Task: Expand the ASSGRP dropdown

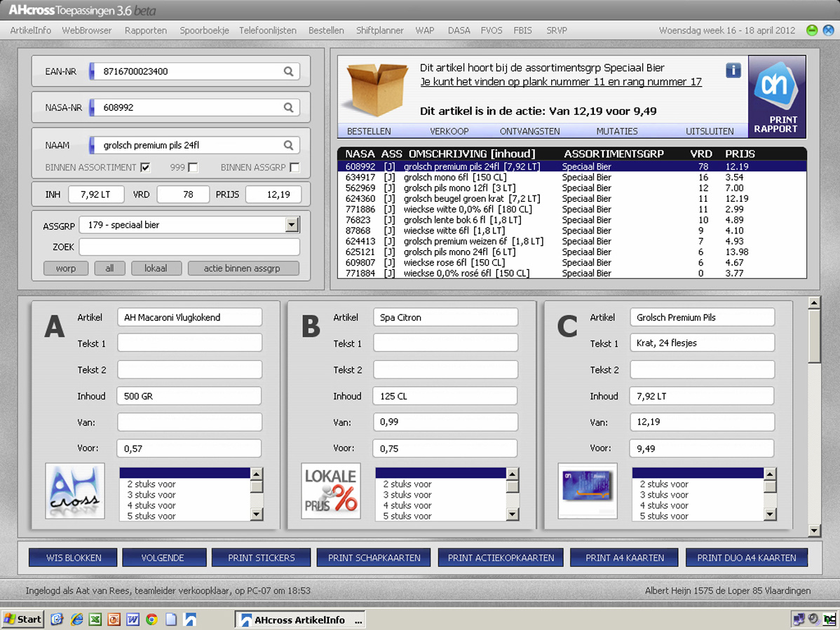Action: (292, 225)
